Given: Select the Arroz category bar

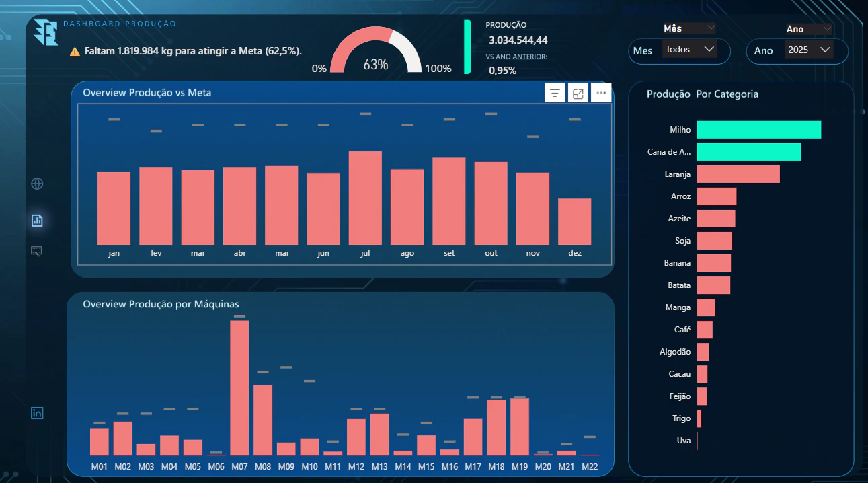Looking at the screenshot, I should (x=717, y=196).
